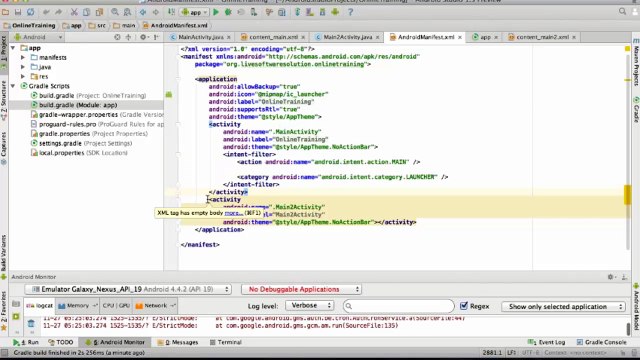Select the Memory monitor tab
This screenshot has height=360, width=640.
click(x=78, y=305)
